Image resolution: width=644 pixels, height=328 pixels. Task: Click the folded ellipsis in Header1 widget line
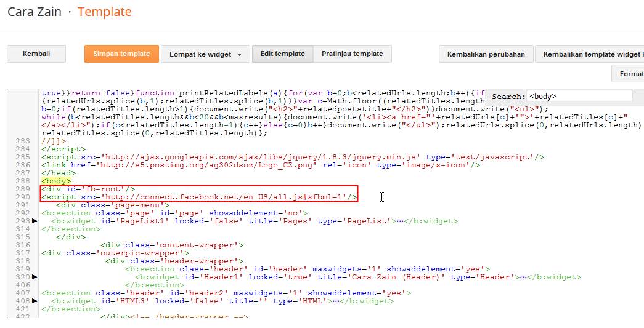pyautogui.click(x=524, y=277)
